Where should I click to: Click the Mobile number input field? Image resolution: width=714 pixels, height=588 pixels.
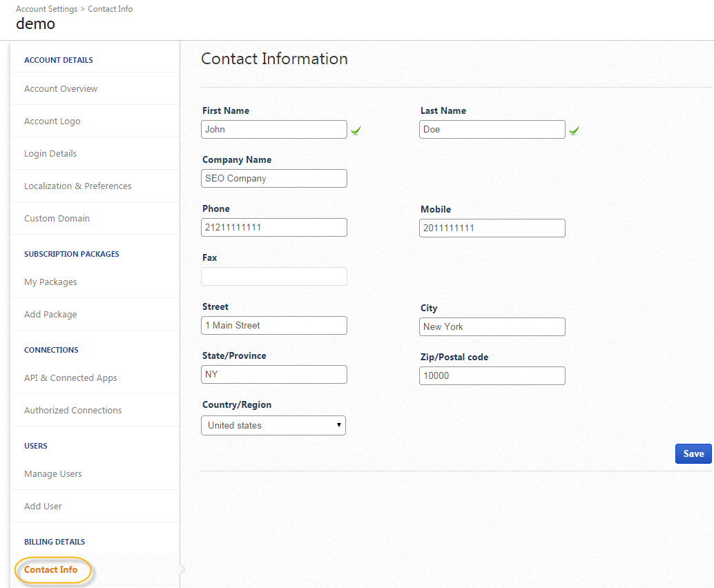coord(492,228)
